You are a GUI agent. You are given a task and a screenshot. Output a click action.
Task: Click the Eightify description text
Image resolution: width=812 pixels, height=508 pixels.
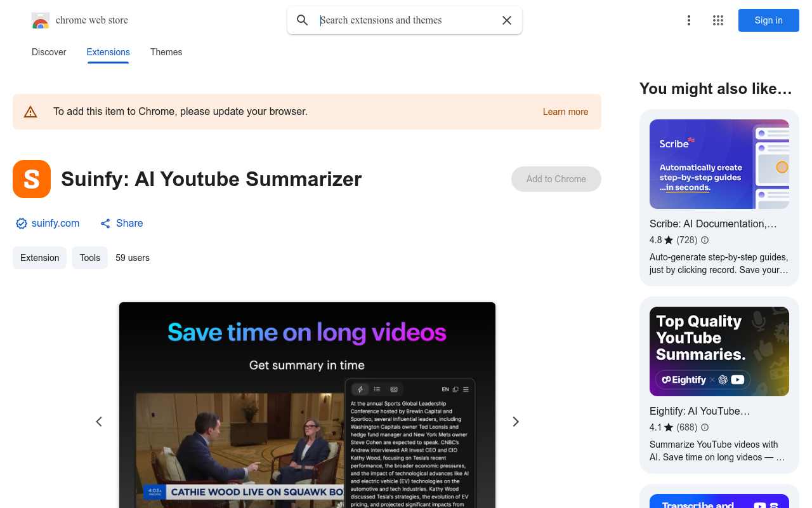click(x=717, y=451)
